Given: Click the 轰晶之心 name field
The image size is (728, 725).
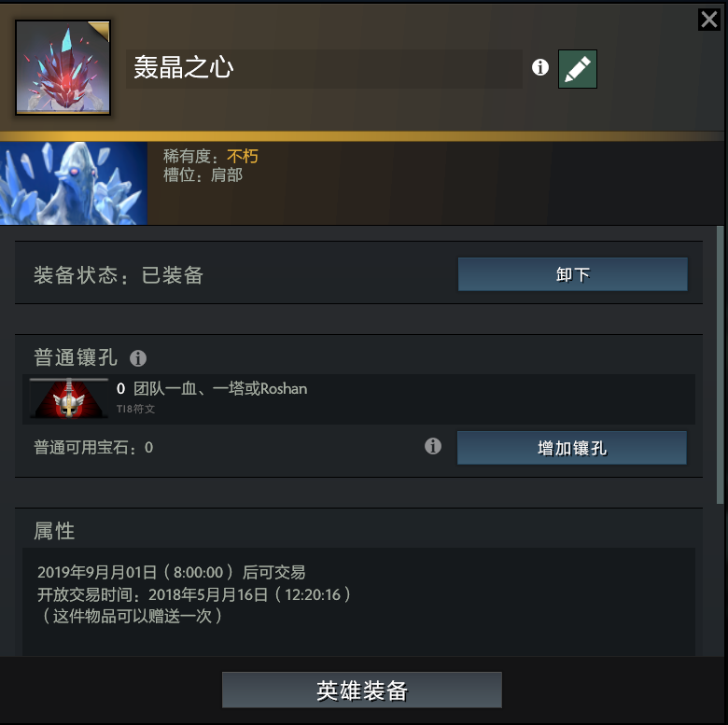Looking at the screenshot, I should pos(324,69).
